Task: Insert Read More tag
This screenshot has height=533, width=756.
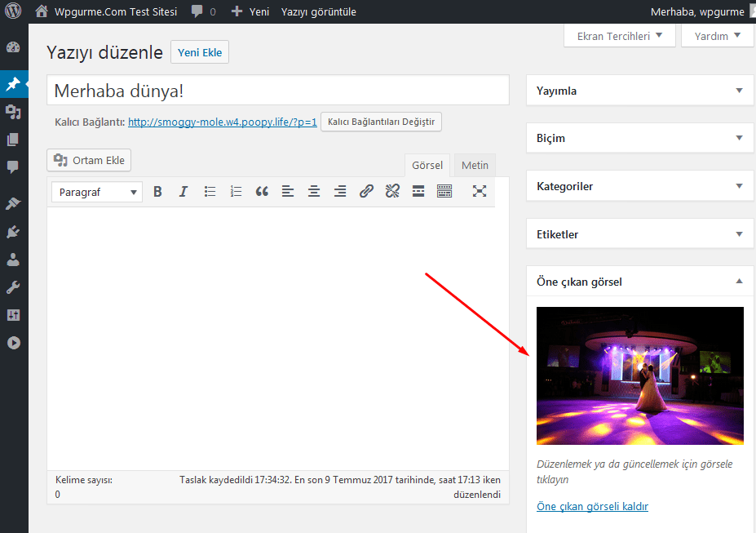Action: pos(418,192)
